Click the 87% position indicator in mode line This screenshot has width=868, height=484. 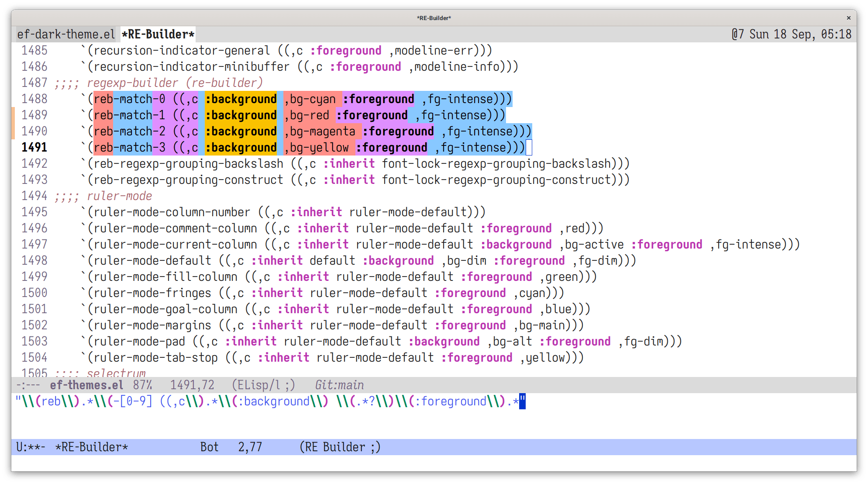[x=143, y=385]
